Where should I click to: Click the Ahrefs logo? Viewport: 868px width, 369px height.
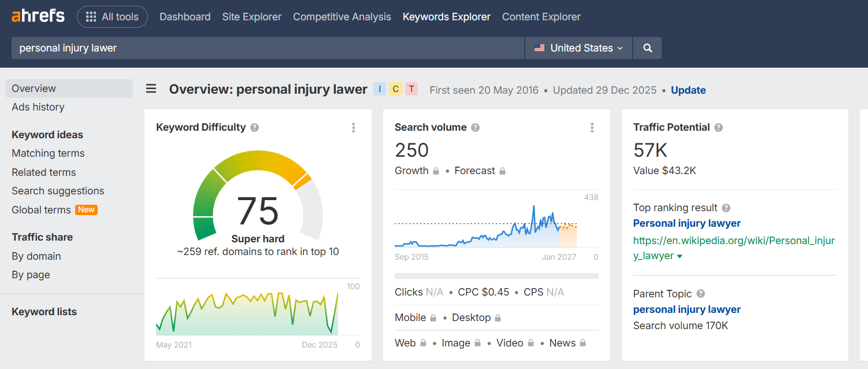(38, 16)
